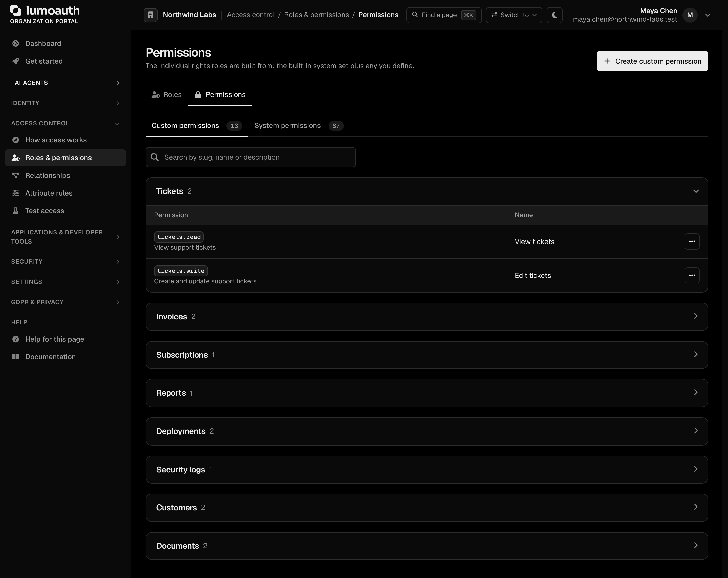Expand the Documents permission group
The height and width of the screenshot is (578, 728).
[x=427, y=546]
